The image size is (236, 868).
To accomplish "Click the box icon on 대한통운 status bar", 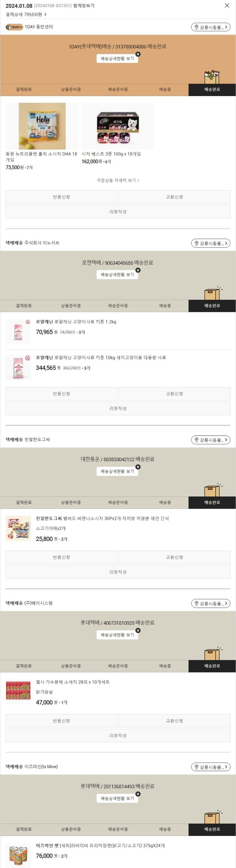I will coord(213,490).
